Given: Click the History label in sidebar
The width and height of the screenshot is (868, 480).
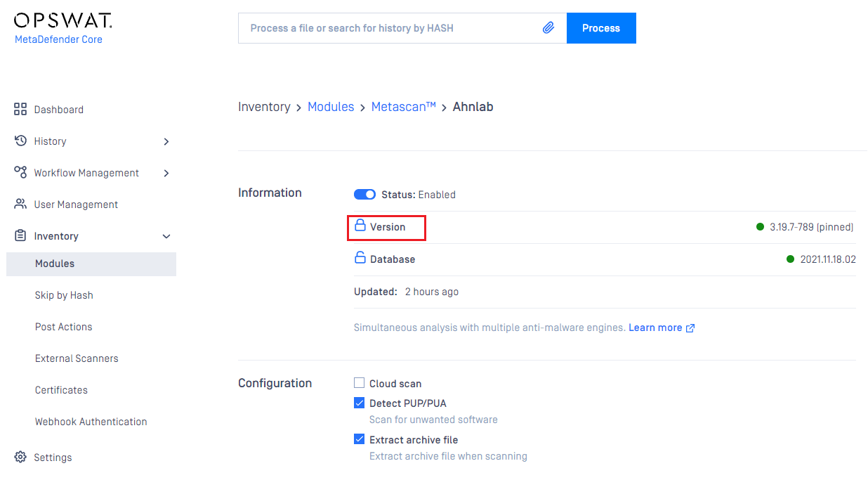Looking at the screenshot, I should (50, 141).
